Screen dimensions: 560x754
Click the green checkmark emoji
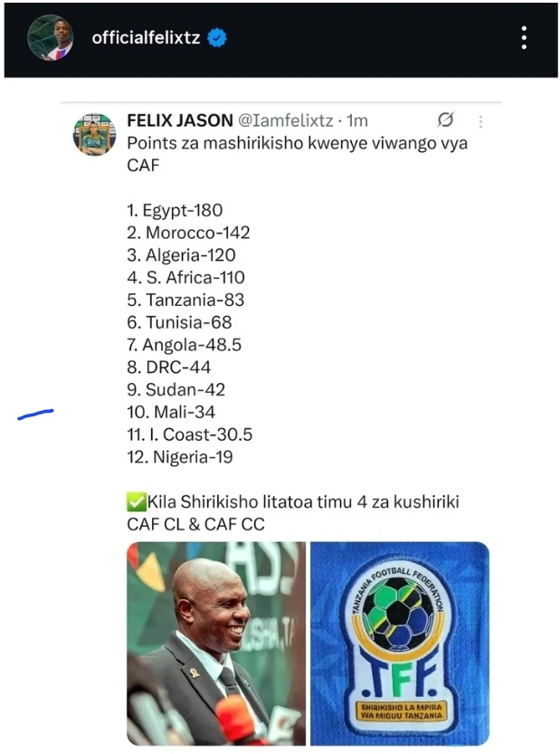[x=136, y=501]
